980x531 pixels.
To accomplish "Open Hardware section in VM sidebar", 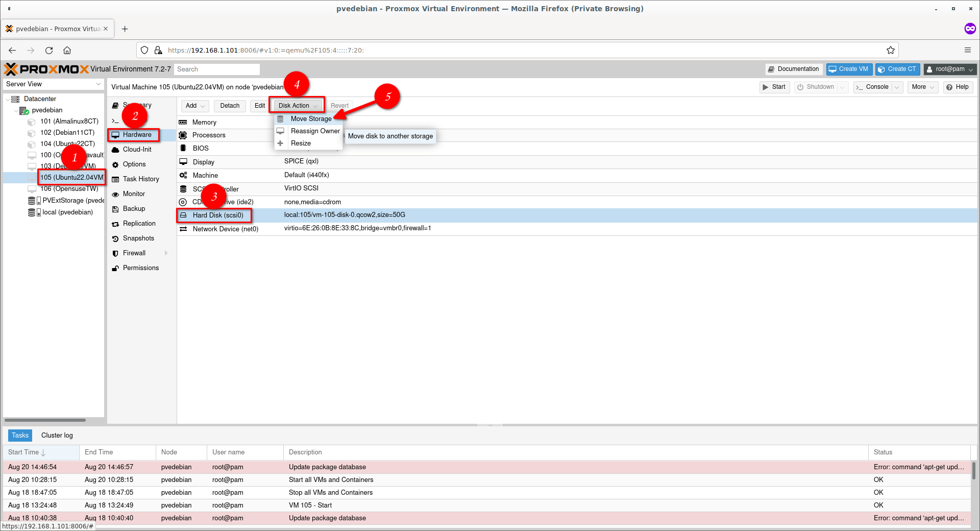I will coord(137,135).
